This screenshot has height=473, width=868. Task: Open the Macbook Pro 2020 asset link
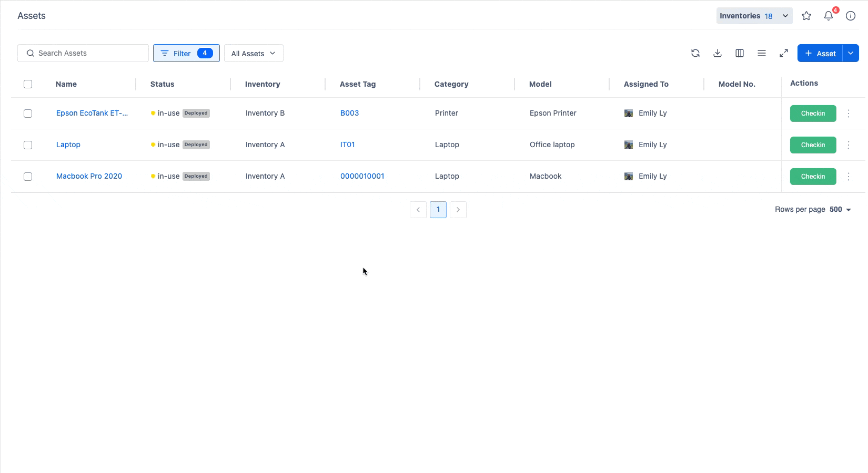(89, 176)
